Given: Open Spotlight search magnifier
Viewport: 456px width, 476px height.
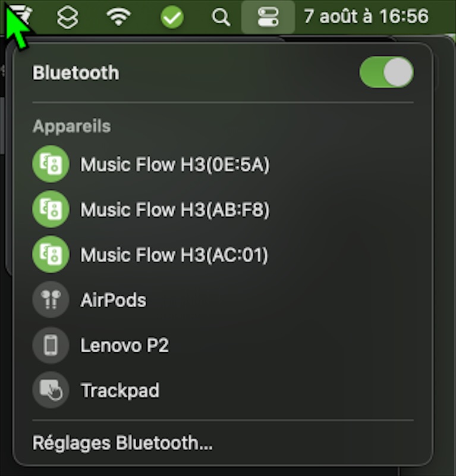Looking at the screenshot, I should point(221,17).
